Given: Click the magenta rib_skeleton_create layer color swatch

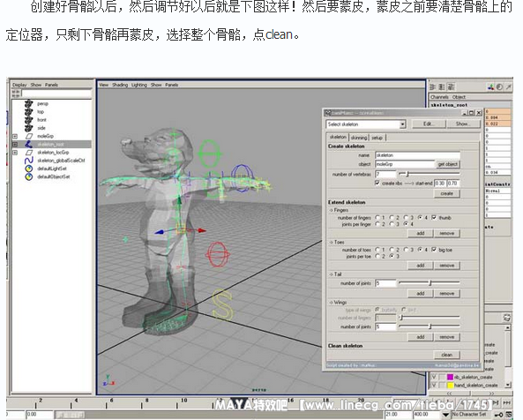Looking at the screenshot, I should click(450, 377).
